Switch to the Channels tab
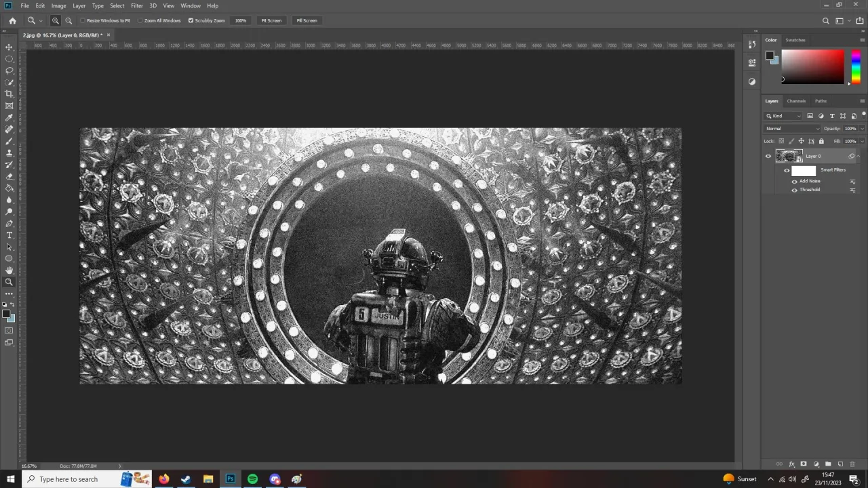Image resolution: width=868 pixels, height=488 pixels. pos(796,101)
